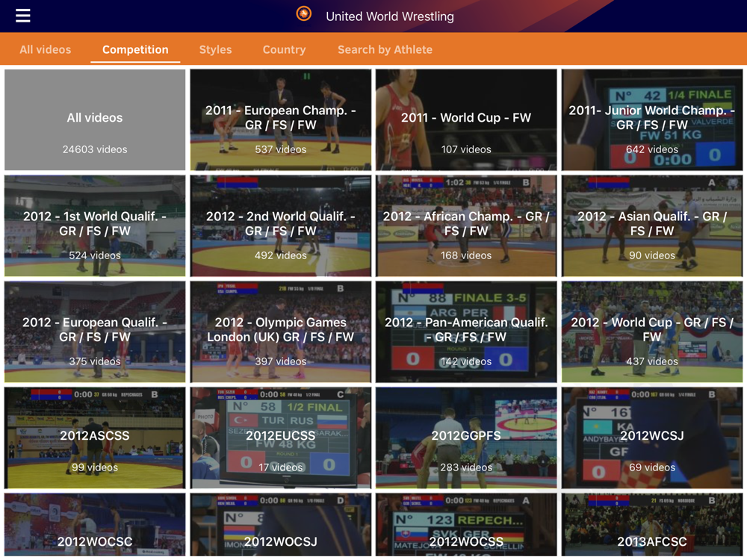The height and width of the screenshot is (560, 747).
Task: Open 2012 World Cup GR / FS / FW
Action: click(x=651, y=332)
